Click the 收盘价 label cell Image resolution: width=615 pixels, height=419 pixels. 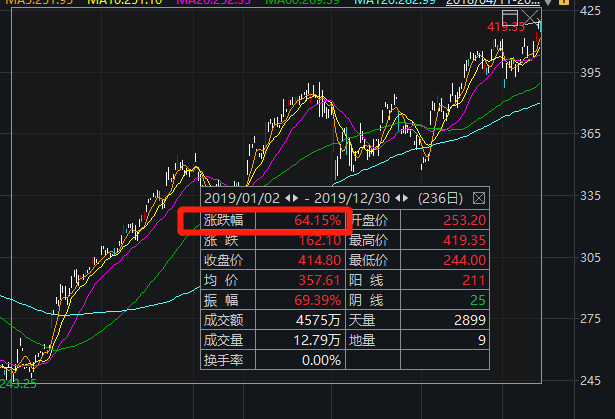pyautogui.click(x=228, y=260)
